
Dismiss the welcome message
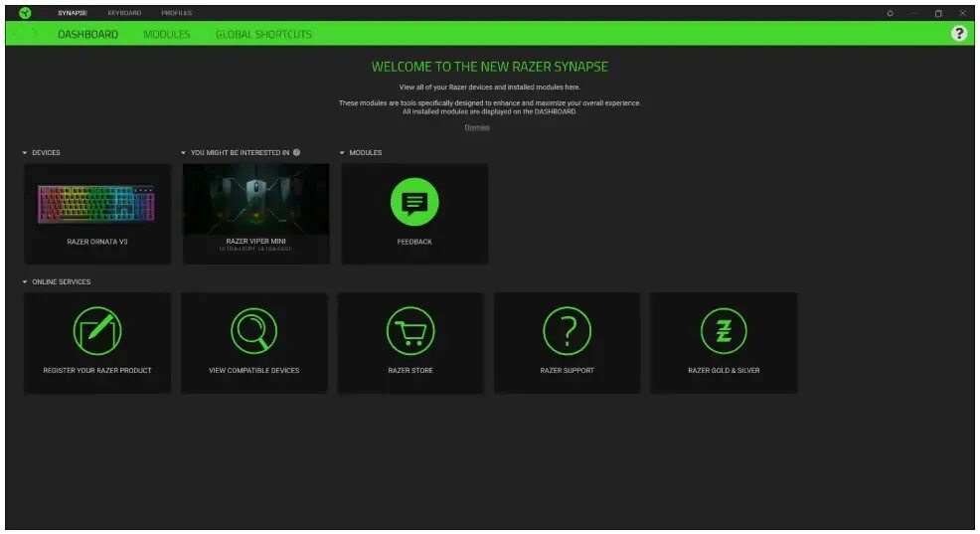click(x=477, y=127)
